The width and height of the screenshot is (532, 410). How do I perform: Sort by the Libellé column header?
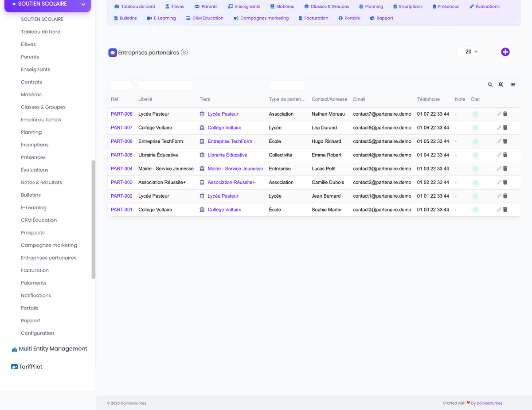point(145,99)
